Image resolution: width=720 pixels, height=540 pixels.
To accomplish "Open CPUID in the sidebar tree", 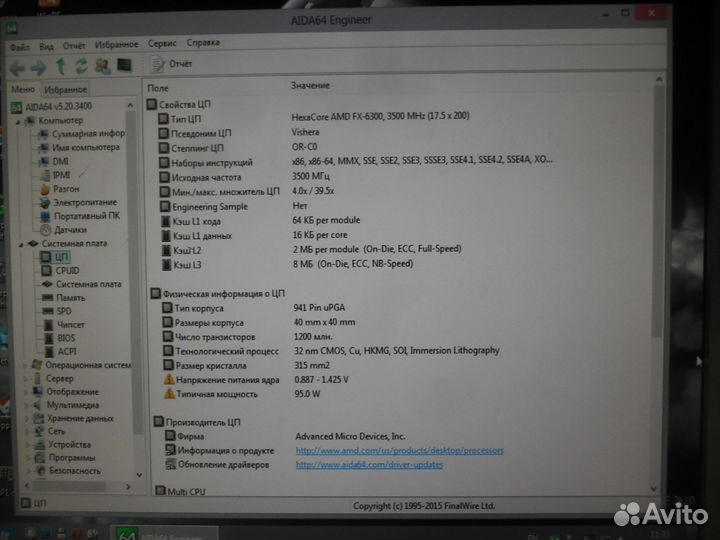I will point(67,270).
